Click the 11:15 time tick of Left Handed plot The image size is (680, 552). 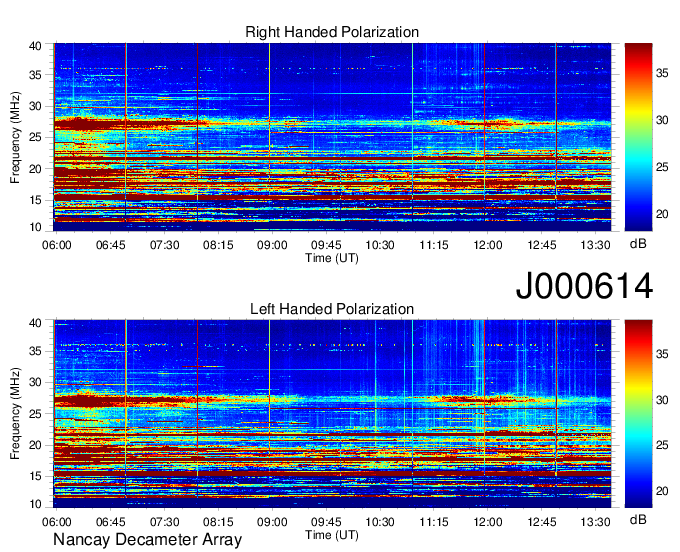(434, 522)
